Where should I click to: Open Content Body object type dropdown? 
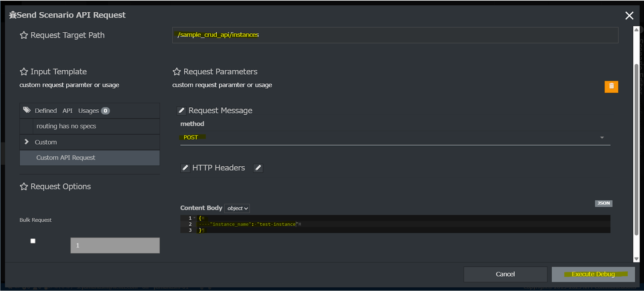(237, 209)
